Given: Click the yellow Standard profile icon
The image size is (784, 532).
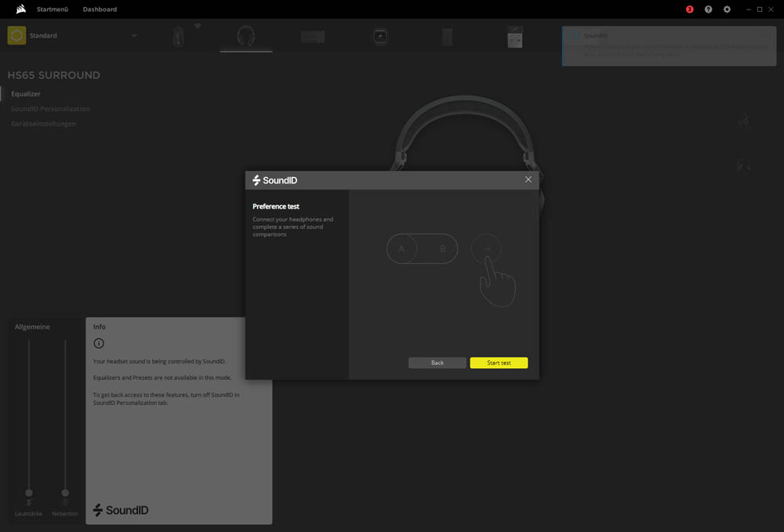Looking at the screenshot, I should (x=16, y=35).
